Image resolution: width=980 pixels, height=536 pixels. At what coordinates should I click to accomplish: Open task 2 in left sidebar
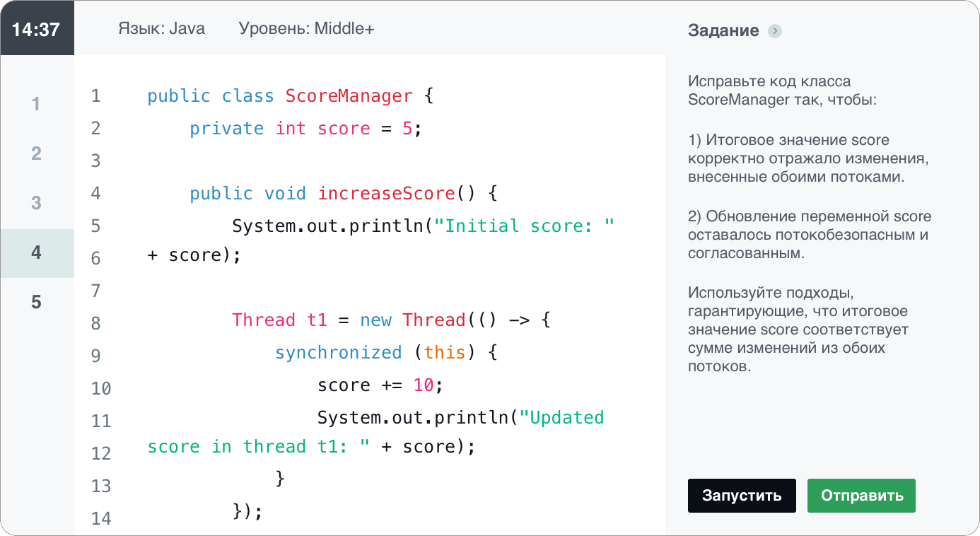tap(37, 154)
